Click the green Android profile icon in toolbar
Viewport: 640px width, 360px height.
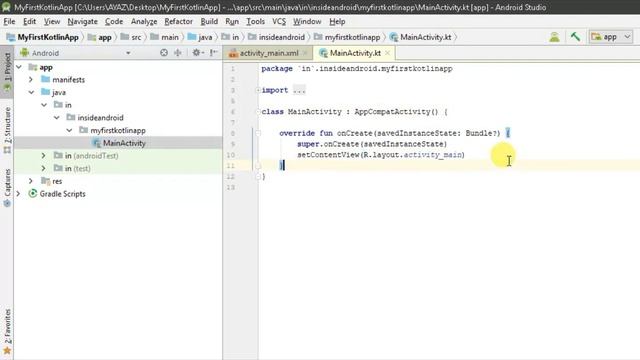coord(554,37)
